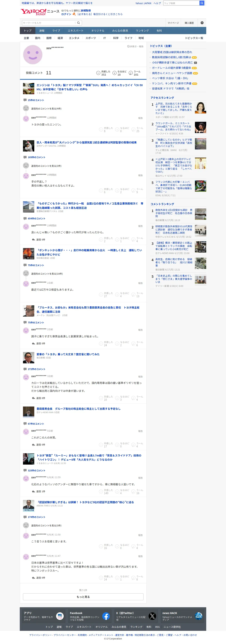The height and width of the screenshot is (644, 226).
Task: Open マツダ新型 CX-50 HV article headline
Action: pos(89,87)
